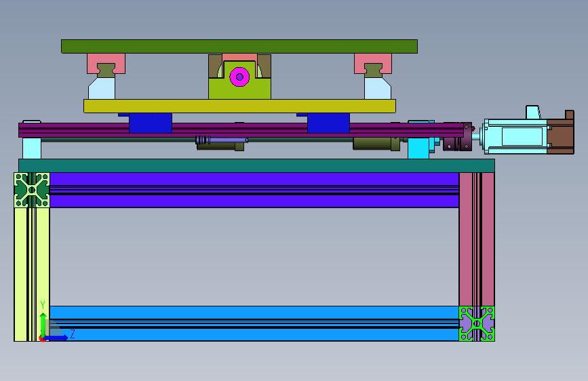Select the left cyan end support block
The image size is (588, 381).
pyautogui.click(x=32, y=148)
